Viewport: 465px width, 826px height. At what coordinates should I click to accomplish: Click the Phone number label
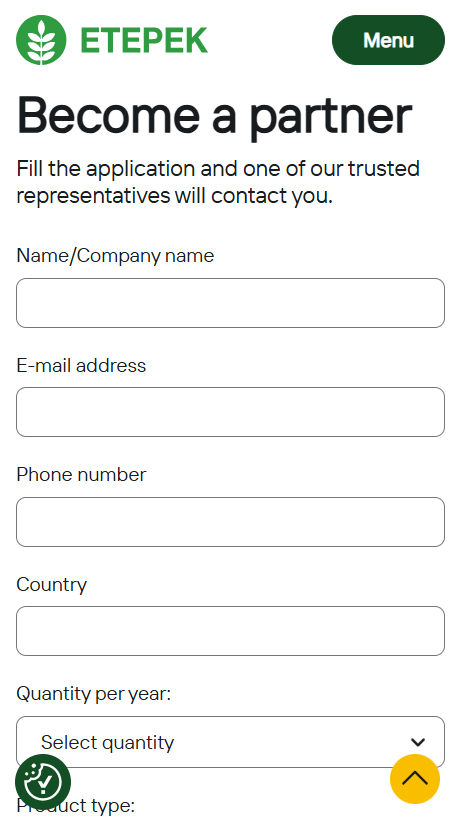pyautogui.click(x=81, y=475)
